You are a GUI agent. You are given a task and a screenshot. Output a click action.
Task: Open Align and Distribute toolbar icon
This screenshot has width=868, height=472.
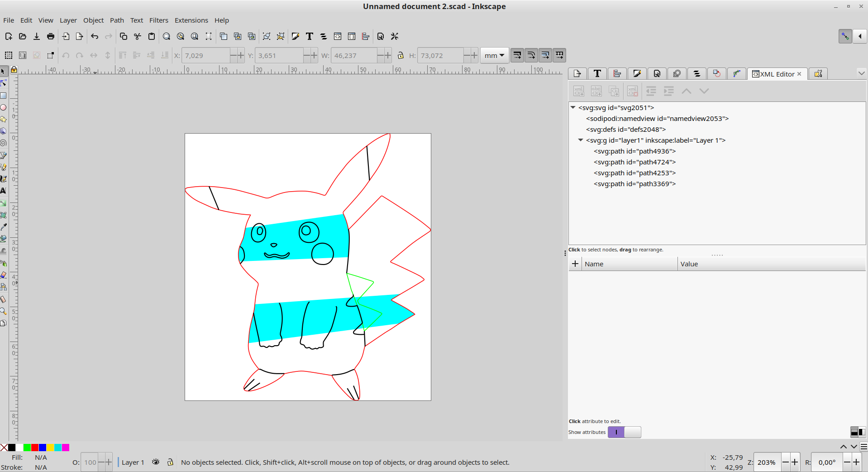point(366,36)
